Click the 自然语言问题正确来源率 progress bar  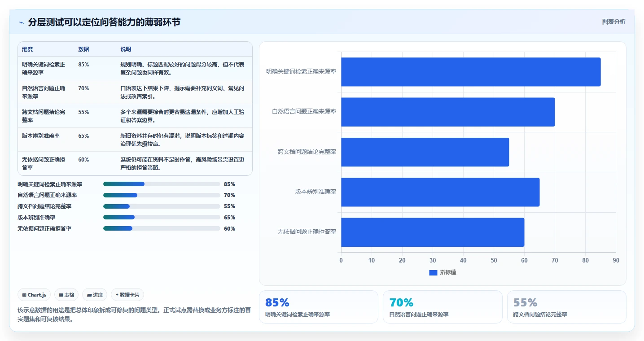(x=162, y=195)
